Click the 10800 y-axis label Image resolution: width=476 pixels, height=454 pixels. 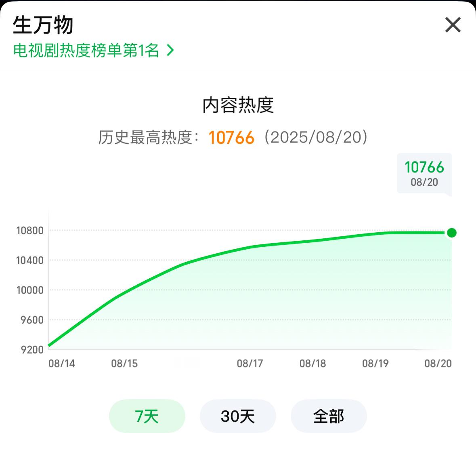point(30,231)
